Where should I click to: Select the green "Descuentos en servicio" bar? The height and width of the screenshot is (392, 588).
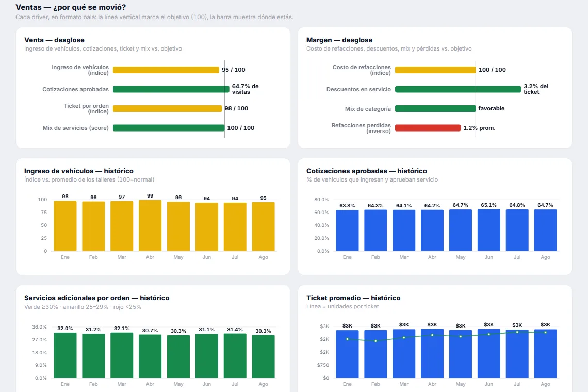458,89
